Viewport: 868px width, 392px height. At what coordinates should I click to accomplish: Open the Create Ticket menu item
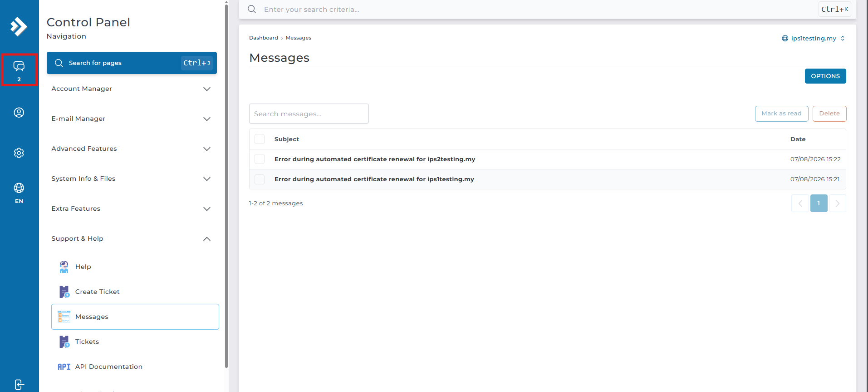[x=135, y=292]
